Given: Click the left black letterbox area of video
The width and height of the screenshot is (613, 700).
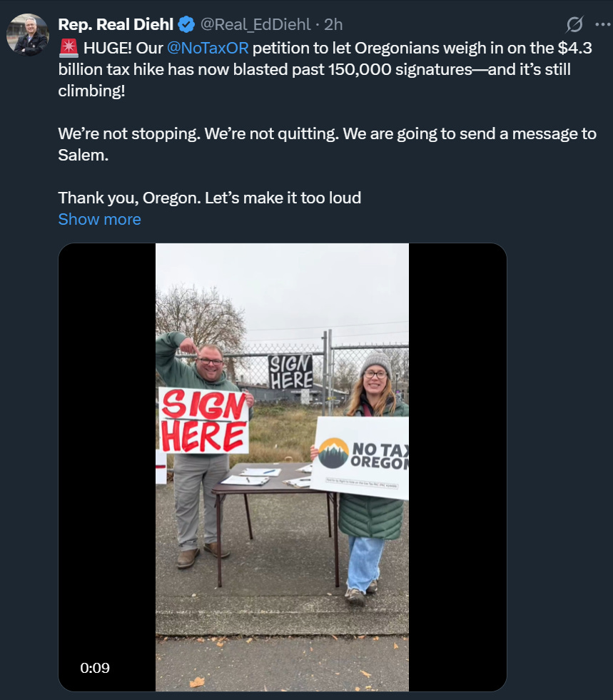Looking at the screenshot, I should point(107,467).
